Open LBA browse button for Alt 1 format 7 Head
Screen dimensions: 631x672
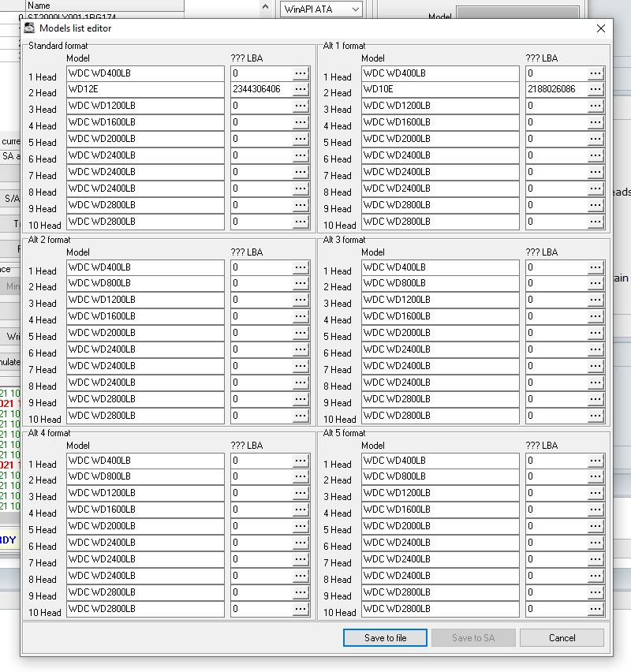[x=596, y=172]
